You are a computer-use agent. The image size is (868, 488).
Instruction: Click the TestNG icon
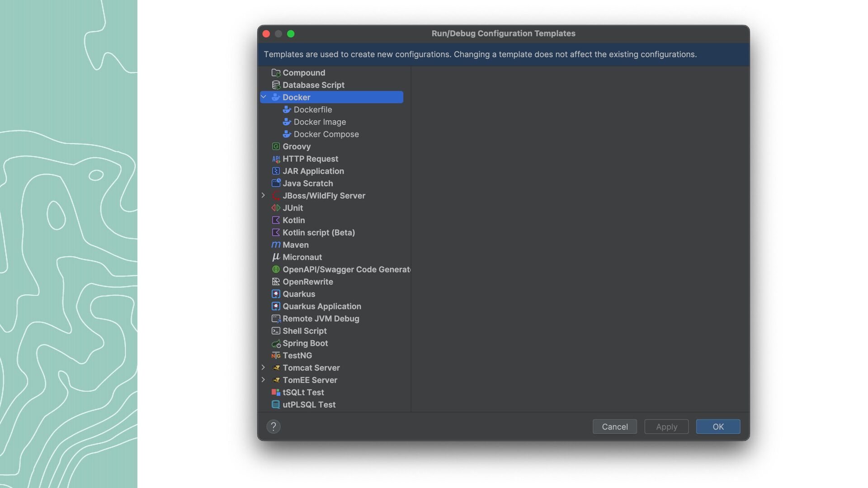point(276,356)
